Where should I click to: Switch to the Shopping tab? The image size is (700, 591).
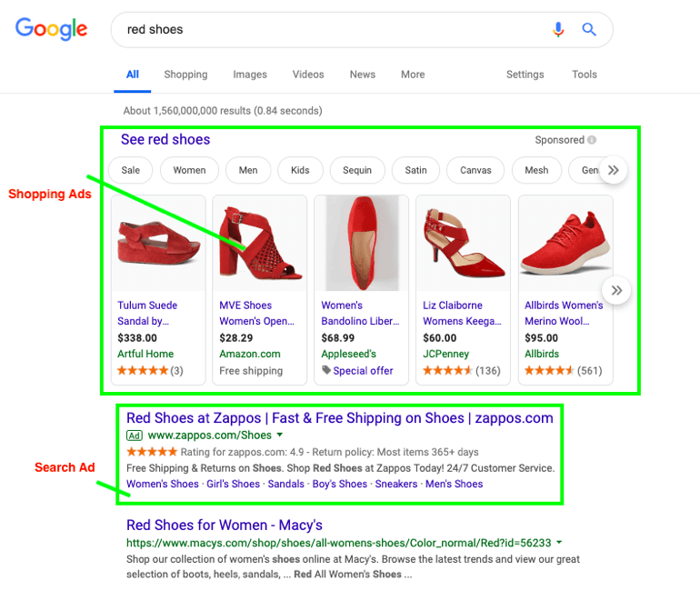[x=185, y=75]
